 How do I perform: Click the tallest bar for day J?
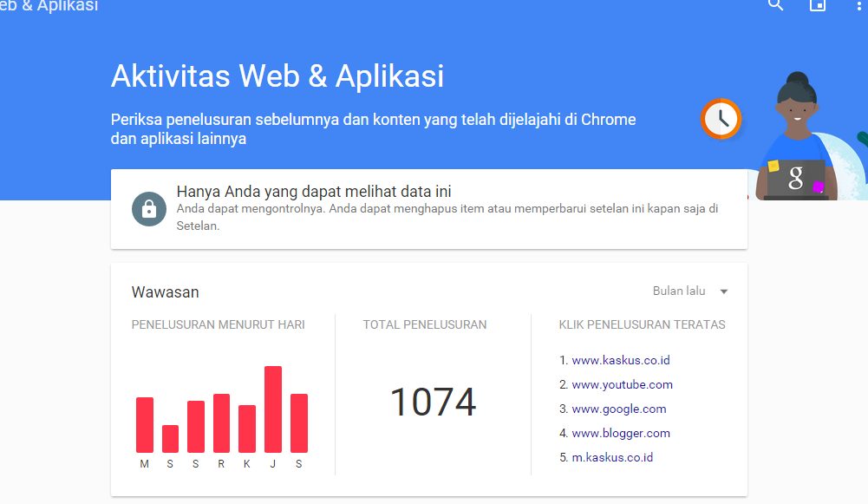point(273,409)
